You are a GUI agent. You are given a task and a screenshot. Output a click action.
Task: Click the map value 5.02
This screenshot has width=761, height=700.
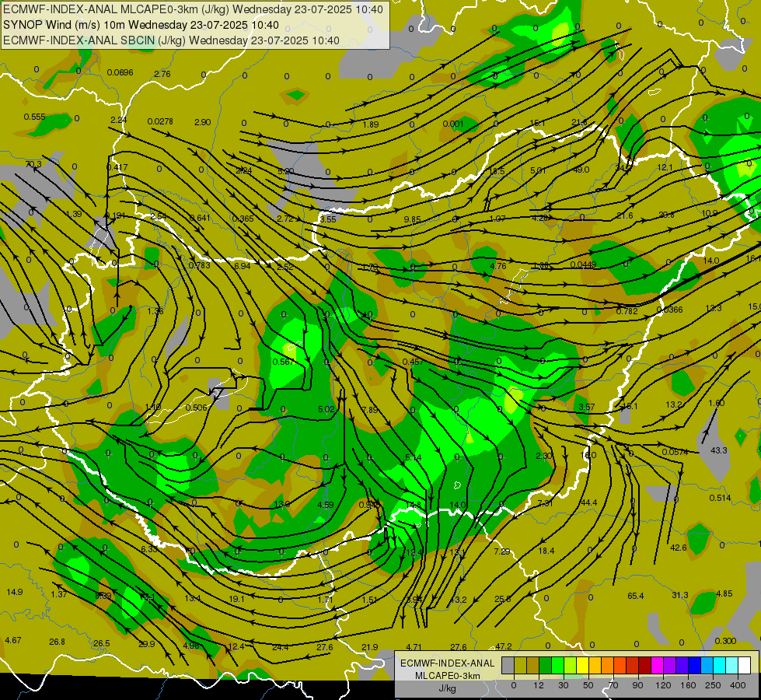point(326,409)
